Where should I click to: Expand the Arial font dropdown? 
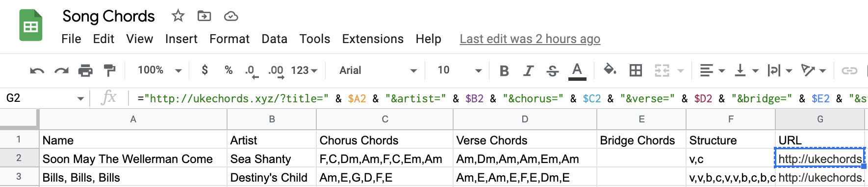click(378, 70)
